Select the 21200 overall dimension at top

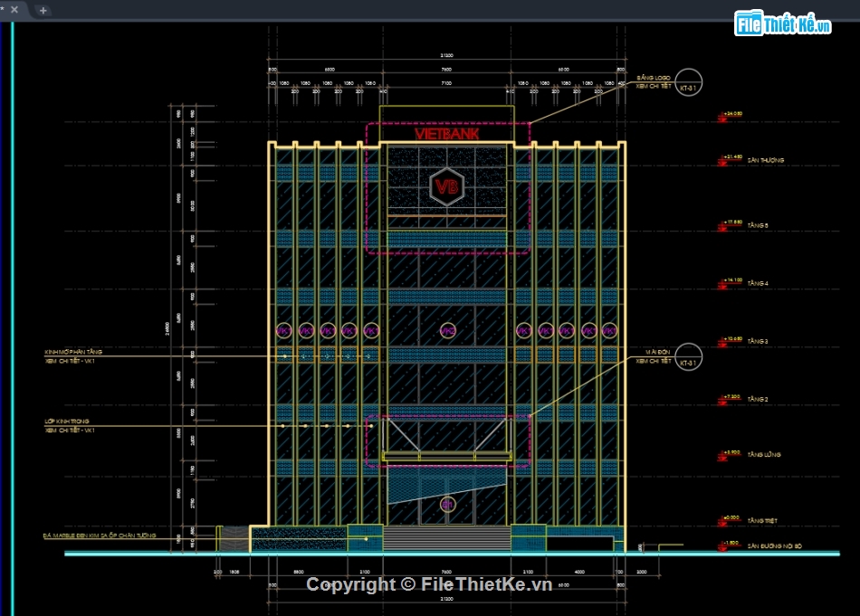[x=447, y=55]
